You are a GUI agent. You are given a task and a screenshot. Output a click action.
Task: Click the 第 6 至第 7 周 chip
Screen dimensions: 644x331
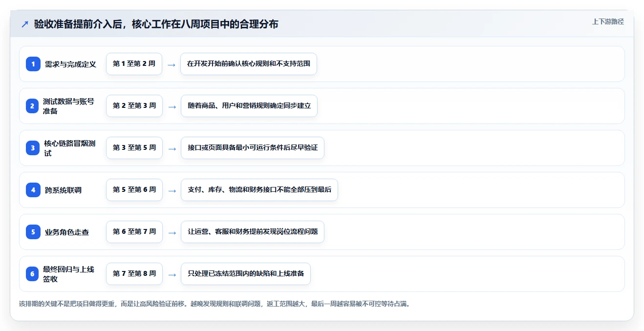(x=134, y=232)
